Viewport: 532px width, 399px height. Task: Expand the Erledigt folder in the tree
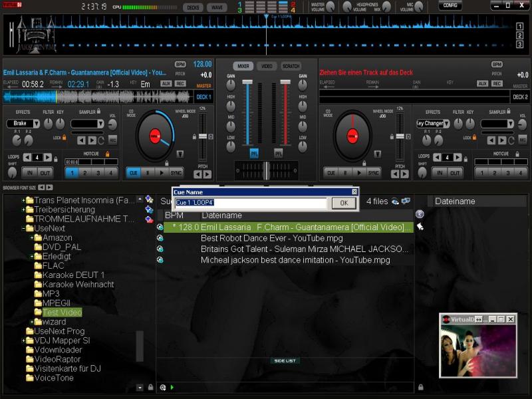31,256
